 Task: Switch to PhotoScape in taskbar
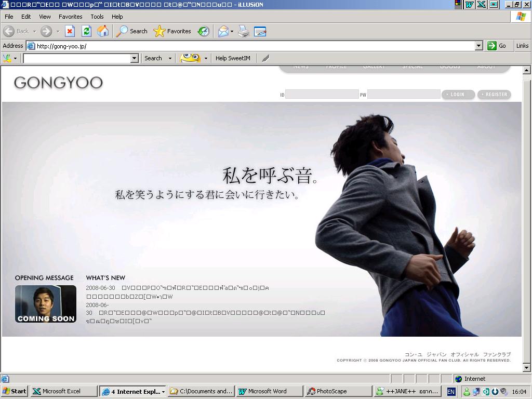tap(338, 391)
